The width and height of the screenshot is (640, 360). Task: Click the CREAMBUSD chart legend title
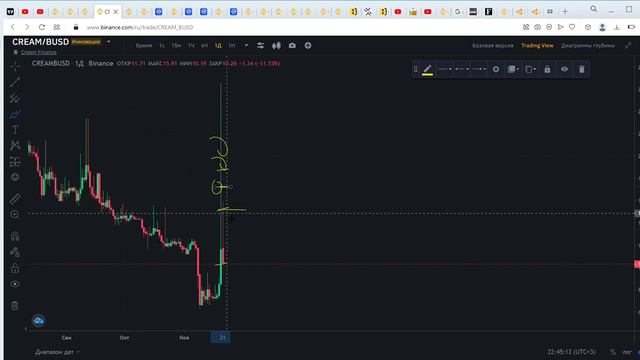(x=51, y=63)
